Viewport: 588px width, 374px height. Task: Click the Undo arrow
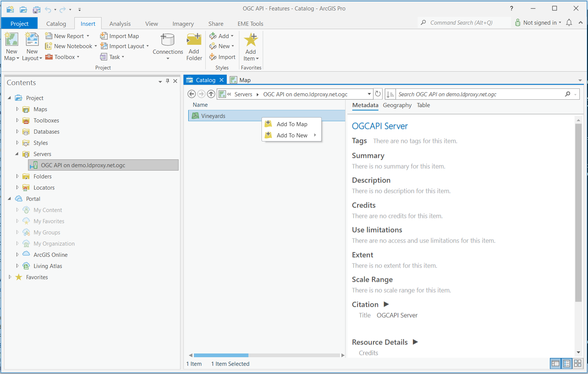(48, 10)
